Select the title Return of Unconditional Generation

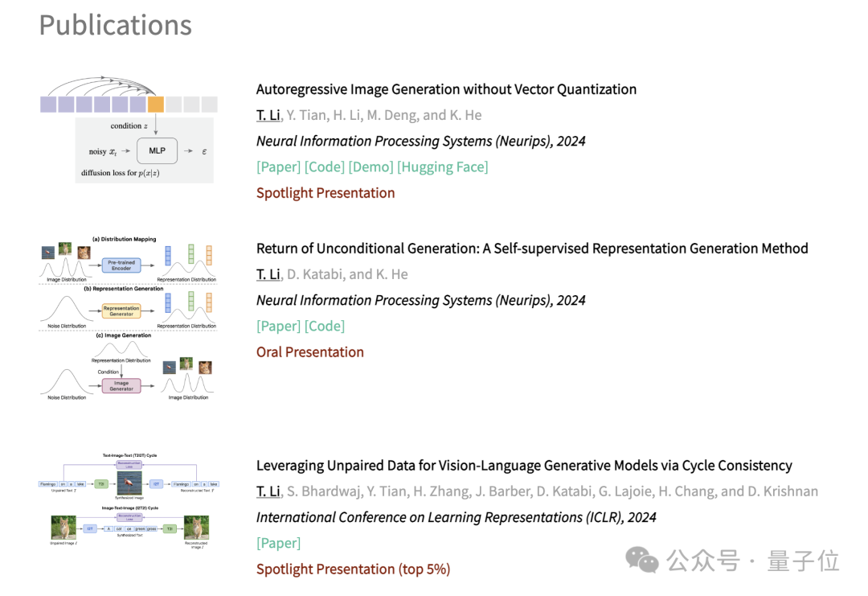532,249
